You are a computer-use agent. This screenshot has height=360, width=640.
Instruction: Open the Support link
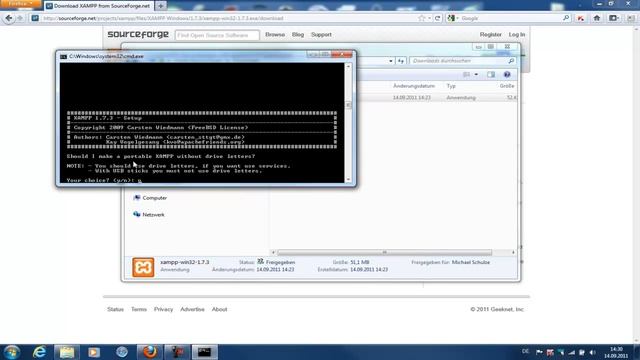coord(321,35)
